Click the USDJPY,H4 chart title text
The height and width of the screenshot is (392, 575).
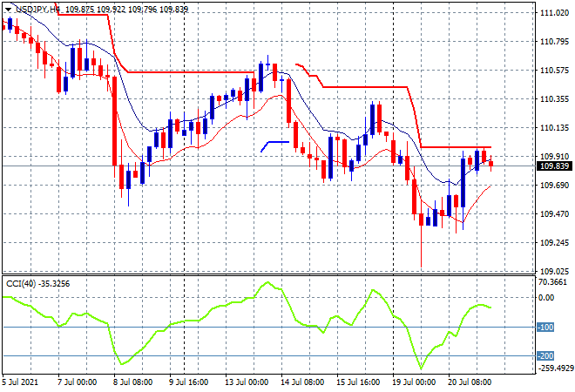point(37,10)
